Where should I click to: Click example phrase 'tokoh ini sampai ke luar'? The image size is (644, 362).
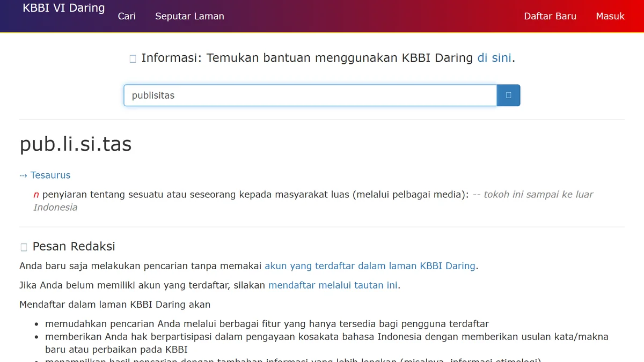[x=538, y=195]
